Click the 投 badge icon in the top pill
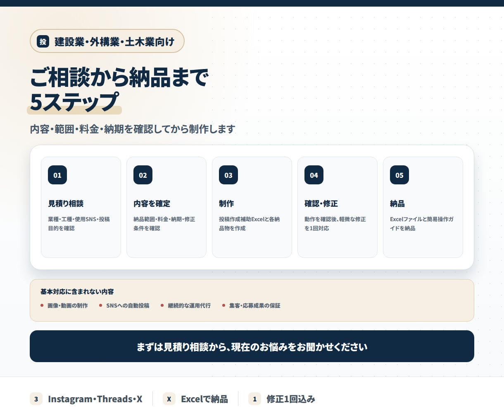 point(43,41)
